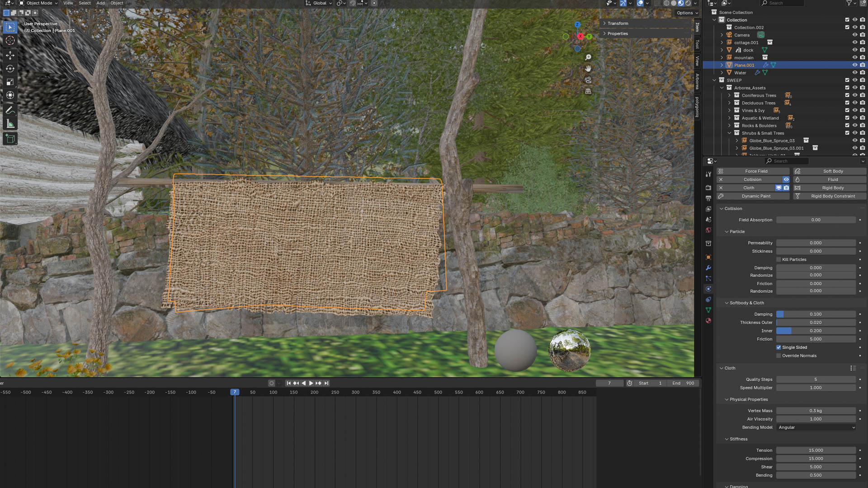The height and width of the screenshot is (488, 868).
Task: Open the Add menu
Action: [x=100, y=3]
